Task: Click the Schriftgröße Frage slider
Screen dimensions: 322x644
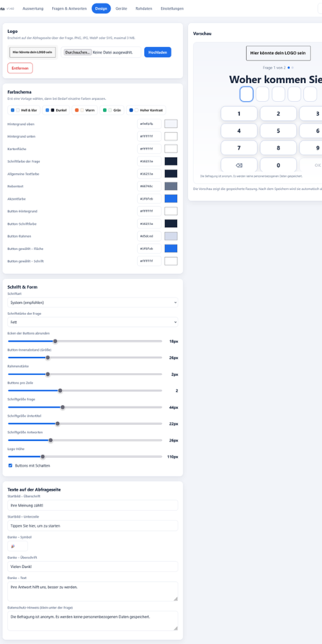Action: (x=85, y=408)
